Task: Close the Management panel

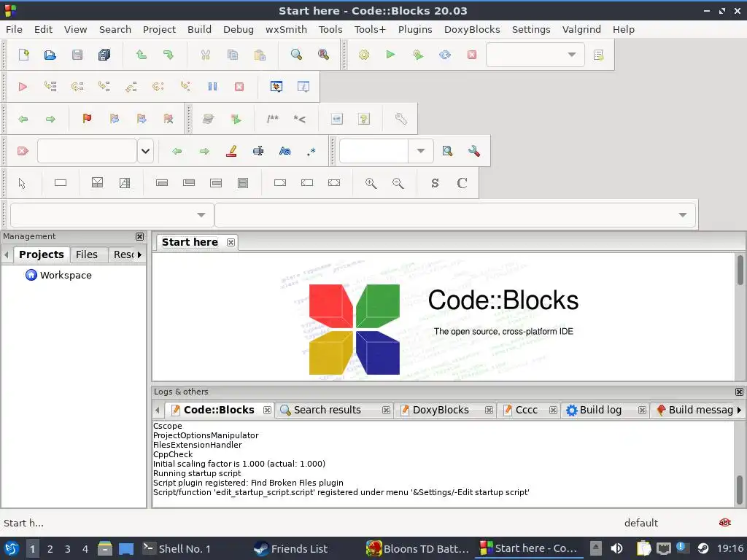Action: coord(139,237)
